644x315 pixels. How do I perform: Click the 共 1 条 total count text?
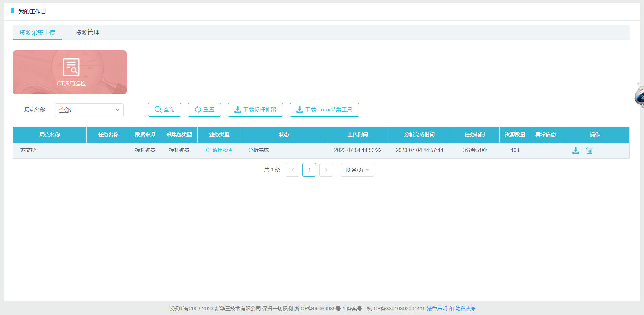[272, 170]
